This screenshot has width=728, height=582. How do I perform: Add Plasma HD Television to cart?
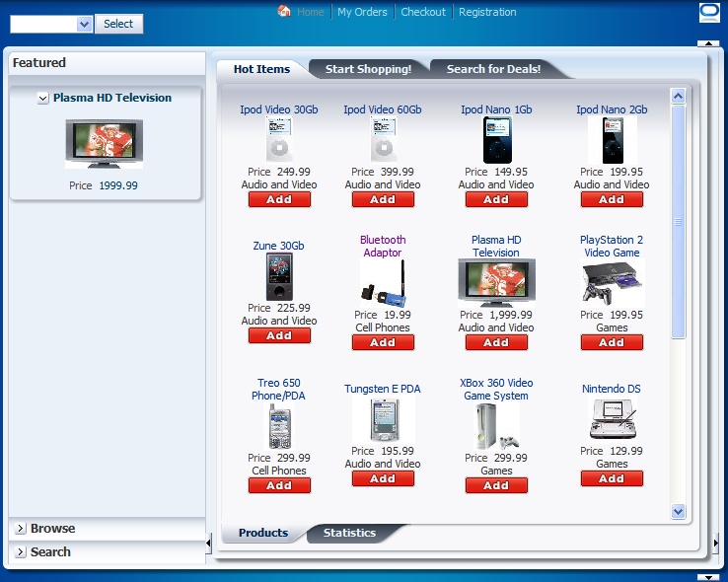[496, 342]
